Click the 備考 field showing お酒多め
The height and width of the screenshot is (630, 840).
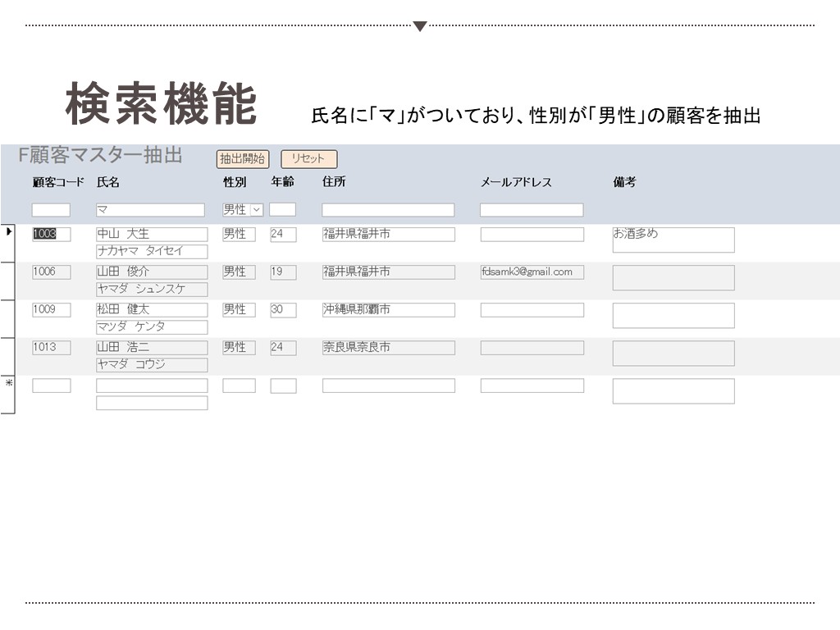point(673,240)
